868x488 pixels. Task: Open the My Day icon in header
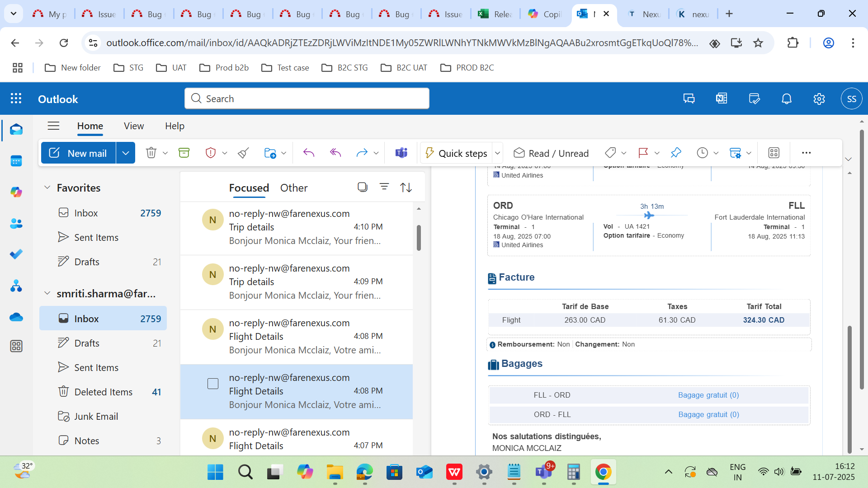pyautogui.click(x=754, y=99)
